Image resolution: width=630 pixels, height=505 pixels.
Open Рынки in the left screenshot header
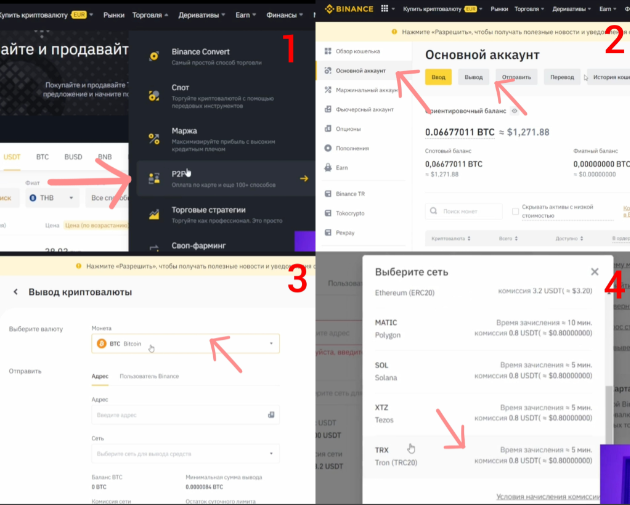pyautogui.click(x=114, y=15)
